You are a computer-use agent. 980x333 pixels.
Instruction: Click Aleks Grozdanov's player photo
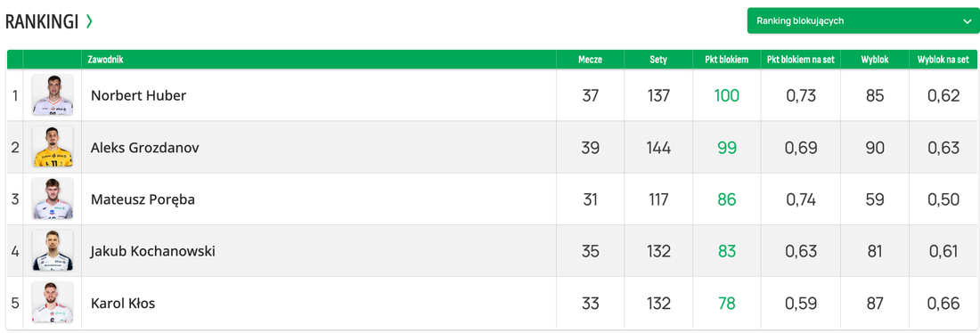click(x=53, y=147)
